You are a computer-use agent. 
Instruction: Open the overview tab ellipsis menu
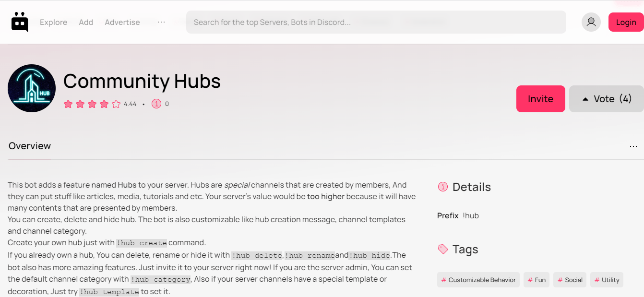pyautogui.click(x=633, y=146)
